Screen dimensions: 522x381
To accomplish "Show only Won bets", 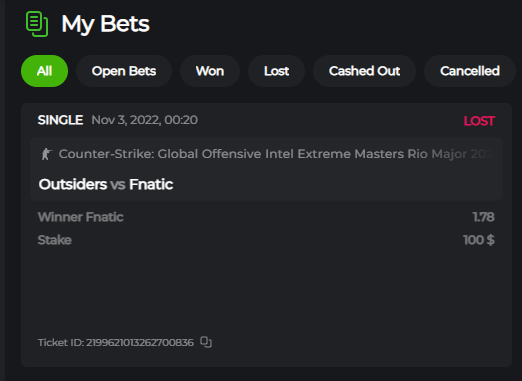I will point(210,71).
